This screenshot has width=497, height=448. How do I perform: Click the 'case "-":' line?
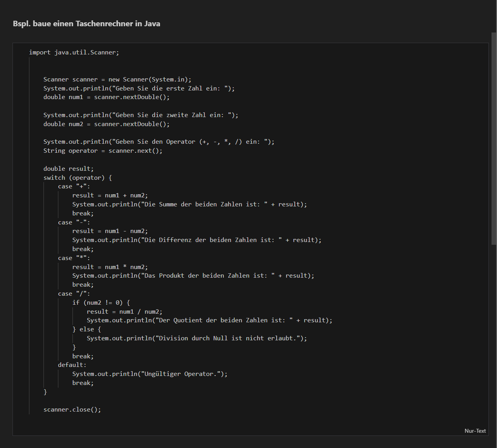[x=74, y=222]
